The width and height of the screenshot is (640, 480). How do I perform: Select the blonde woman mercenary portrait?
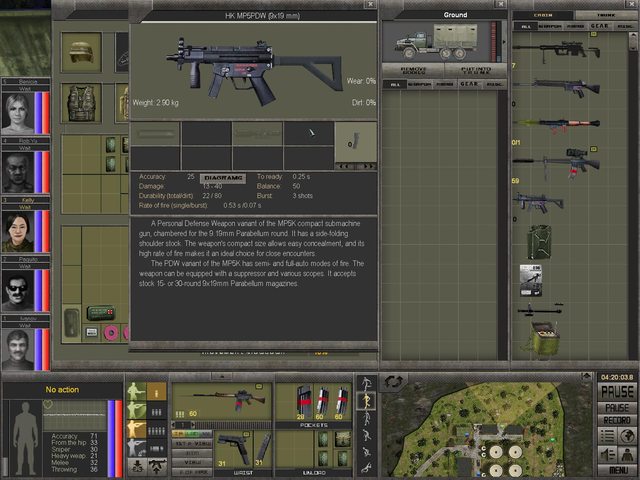(x=18, y=113)
